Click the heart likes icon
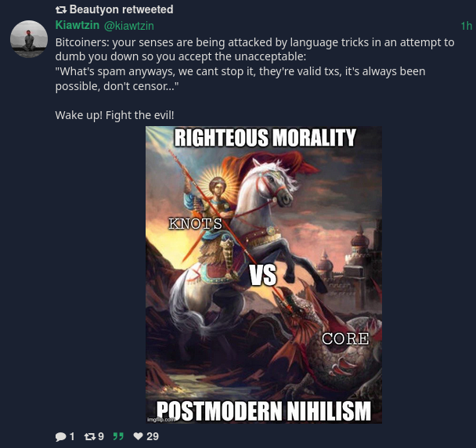The width and height of the screenshot is (476, 448). [x=138, y=436]
